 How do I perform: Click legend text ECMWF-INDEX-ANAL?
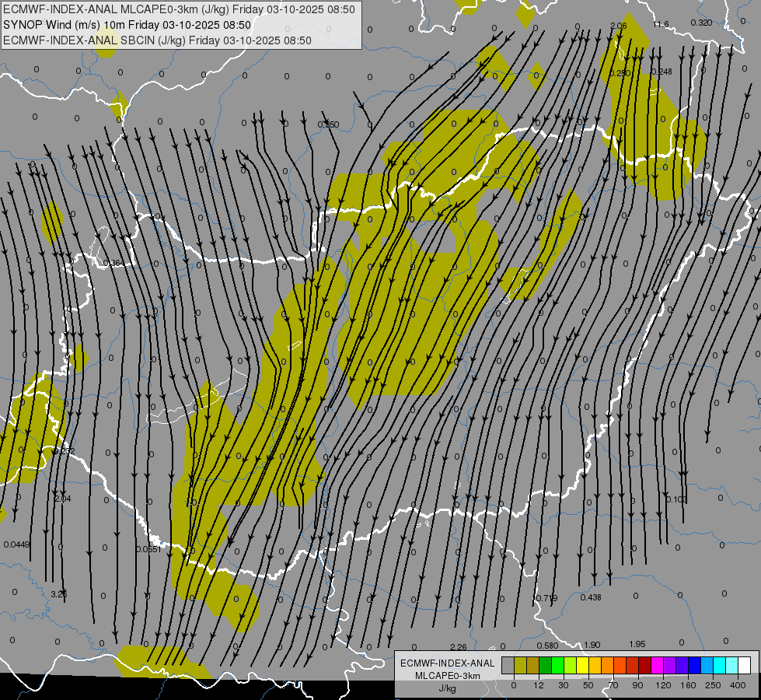pos(447,663)
